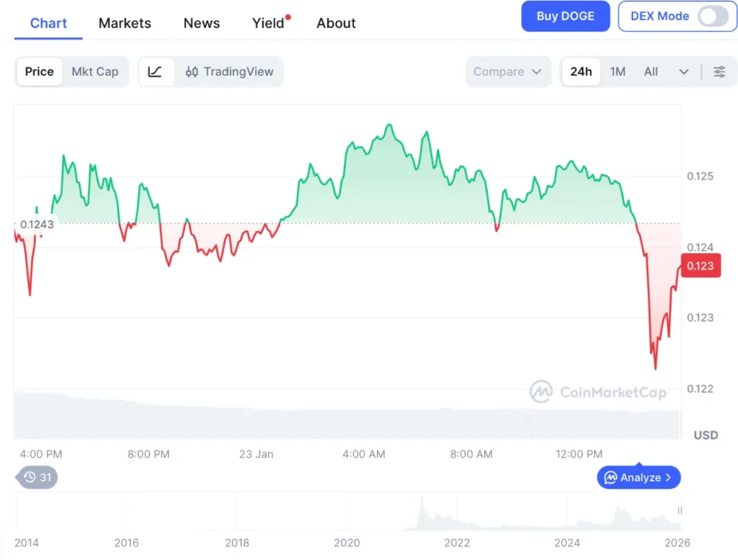Click the CoinMarketCap watermark logo
The image size is (738, 560).
point(543,392)
